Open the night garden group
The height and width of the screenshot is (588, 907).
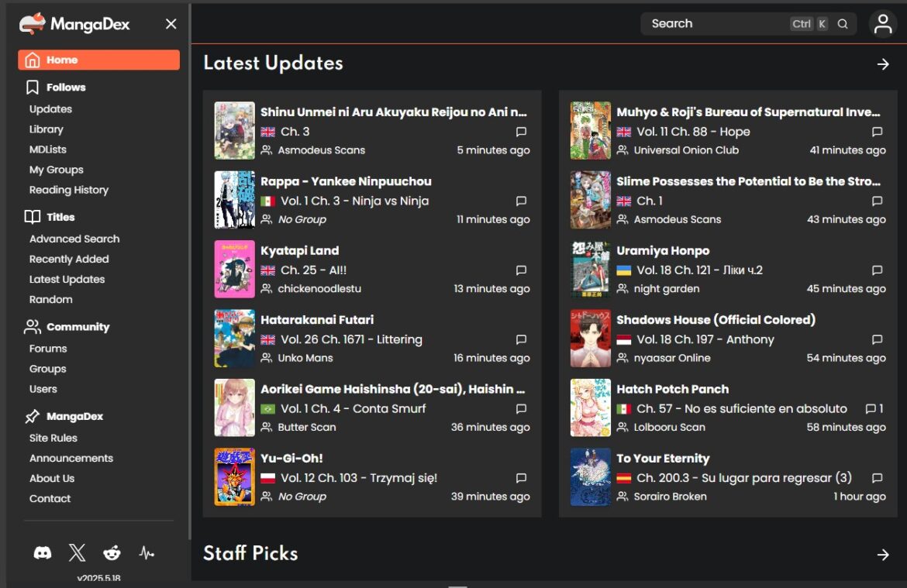(667, 288)
